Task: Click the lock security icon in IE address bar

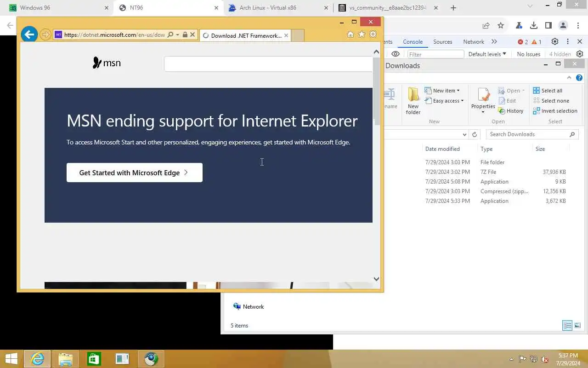Action: 185,34
